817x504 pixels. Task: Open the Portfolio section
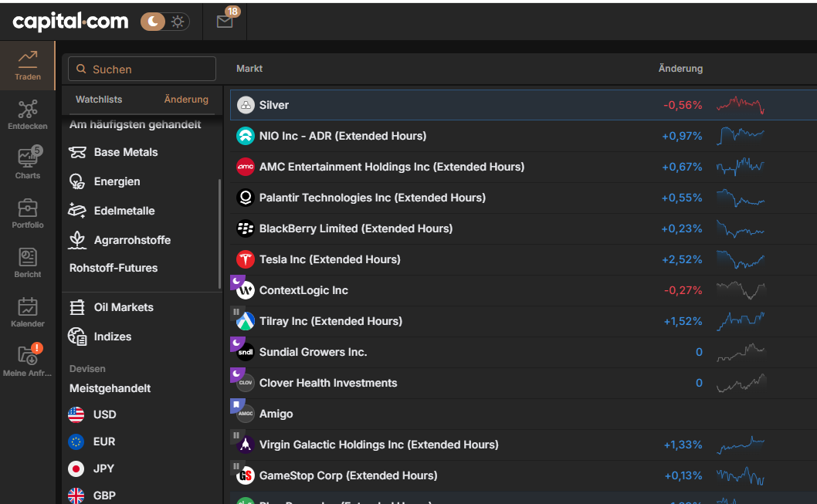tap(28, 214)
